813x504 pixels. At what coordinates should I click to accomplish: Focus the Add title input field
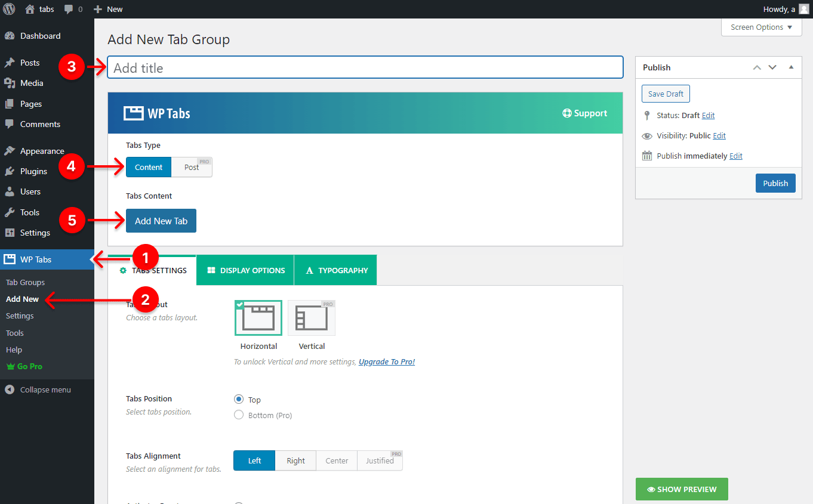click(365, 67)
